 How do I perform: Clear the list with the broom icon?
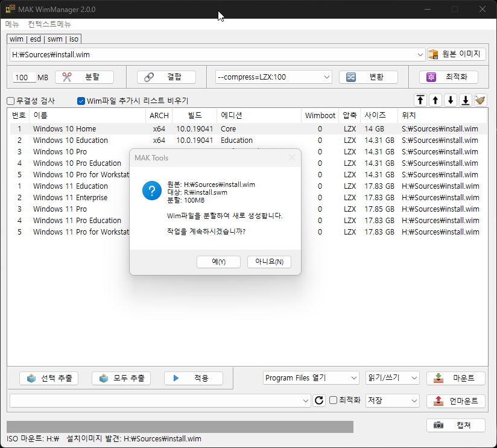pos(481,101)
